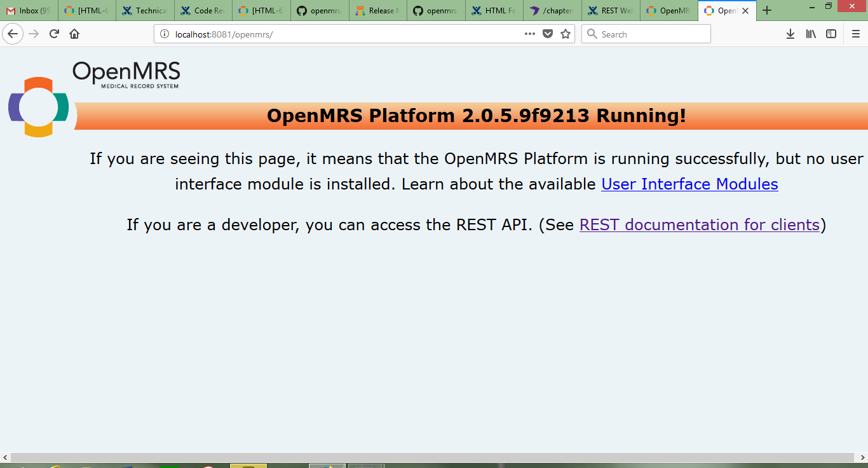This screenshot has width=868, height=468.
Task: Switch to the Technica tab
Action: (145, 11)
